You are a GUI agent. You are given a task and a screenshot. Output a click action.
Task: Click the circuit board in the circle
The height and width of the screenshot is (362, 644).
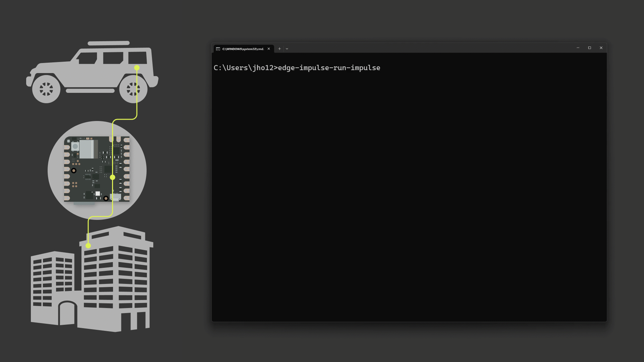pos(97,169)
